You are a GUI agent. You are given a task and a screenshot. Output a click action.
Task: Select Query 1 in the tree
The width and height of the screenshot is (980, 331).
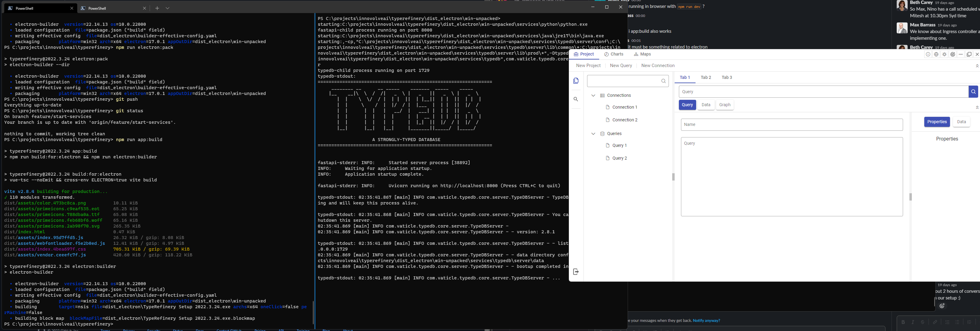coord(619,146)
